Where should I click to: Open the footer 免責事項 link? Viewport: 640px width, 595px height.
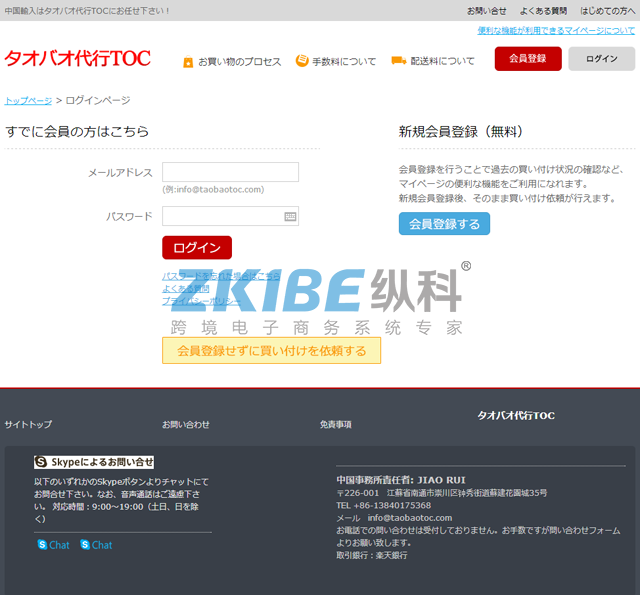pos(336,424)
